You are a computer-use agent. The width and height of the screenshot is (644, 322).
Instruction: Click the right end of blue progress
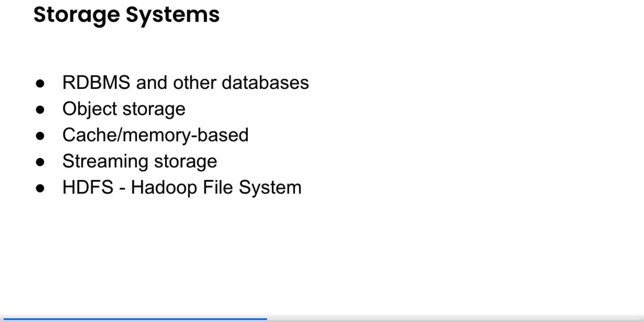pyautogui.click(x=266, y=319)
